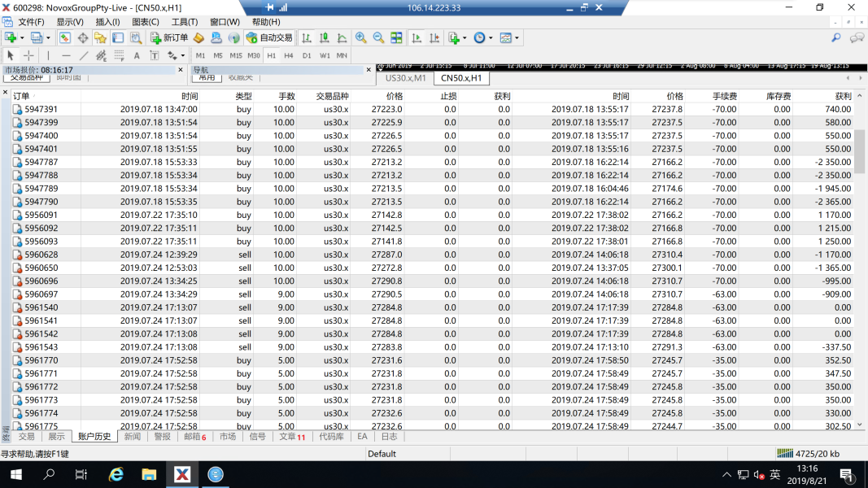868x488 pixels.
Task: Toggle the Market Watch window icon
Action: pos(65,37)
